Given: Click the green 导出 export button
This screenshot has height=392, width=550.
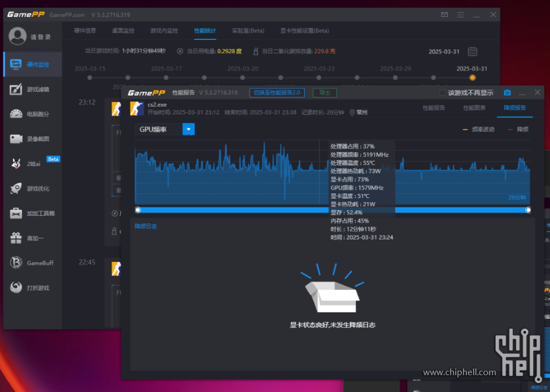Looking at the screenshot, I should 324,93.
